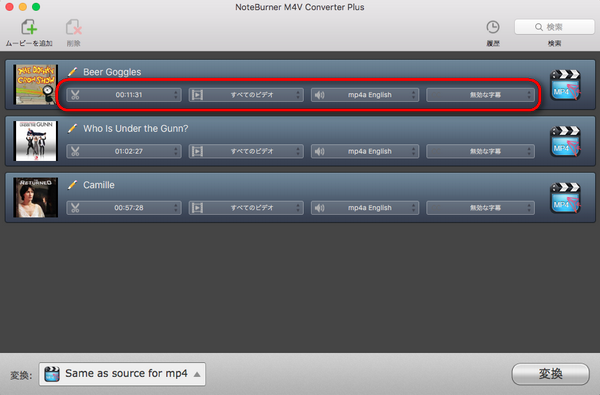Screen dimensions: 600x395
Task: Click MP4 format icon for Who Is Under the Gunn?
Action: pos(565,141)
